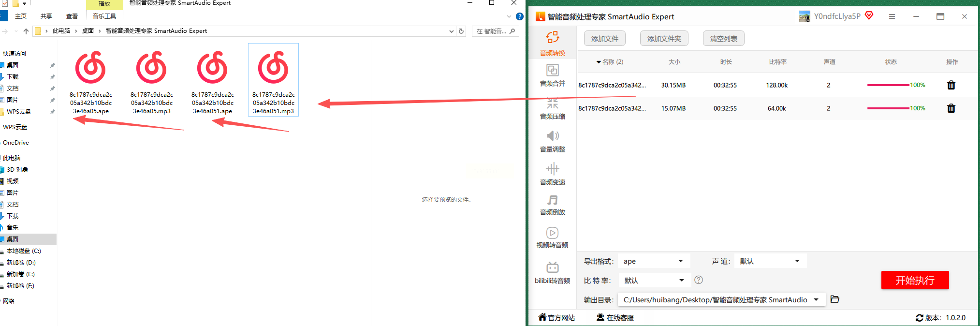Open the 播放 contextual tab
Viewport: 980px width, 326px height.
(104, 4)
